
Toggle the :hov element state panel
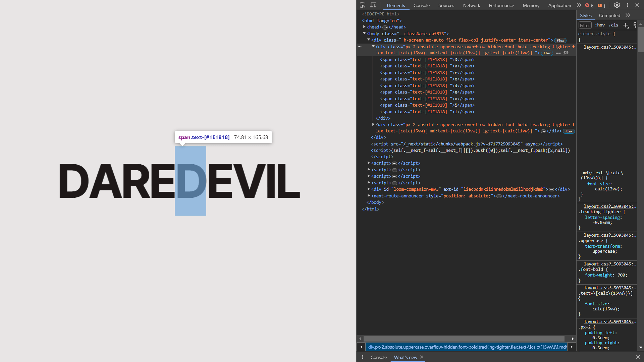point(600,25)
